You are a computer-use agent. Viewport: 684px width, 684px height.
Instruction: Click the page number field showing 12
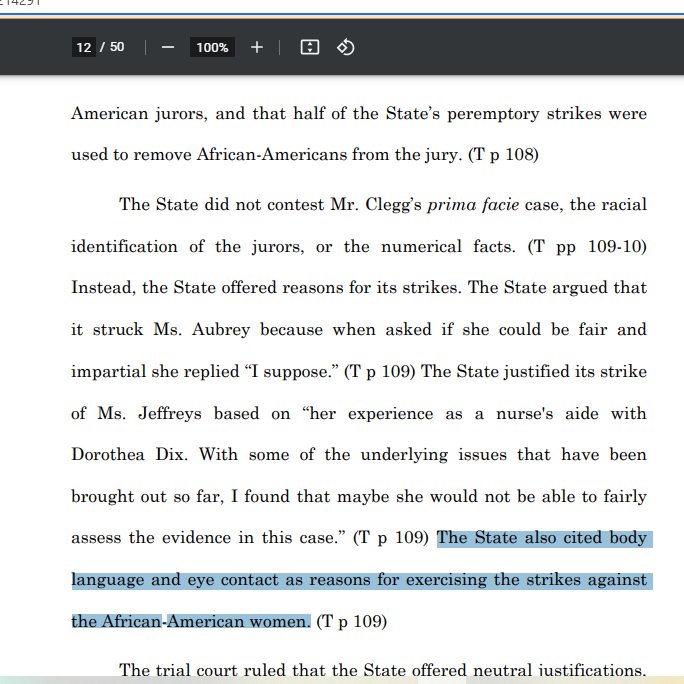84,47
